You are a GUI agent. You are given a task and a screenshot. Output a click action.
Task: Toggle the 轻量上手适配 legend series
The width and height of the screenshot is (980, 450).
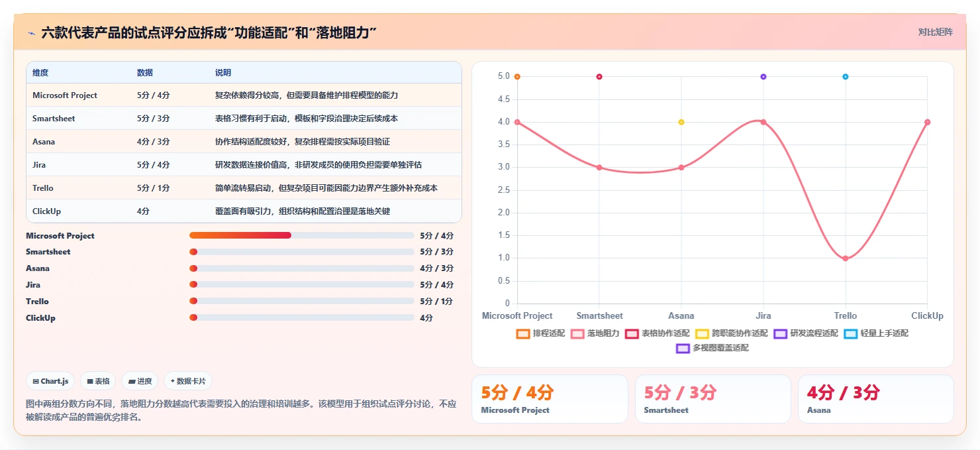point(876,333)
